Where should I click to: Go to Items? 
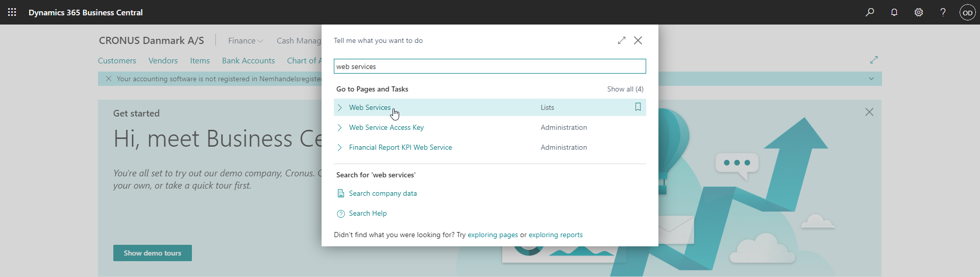pyautogui.click(x=200, y=60)
